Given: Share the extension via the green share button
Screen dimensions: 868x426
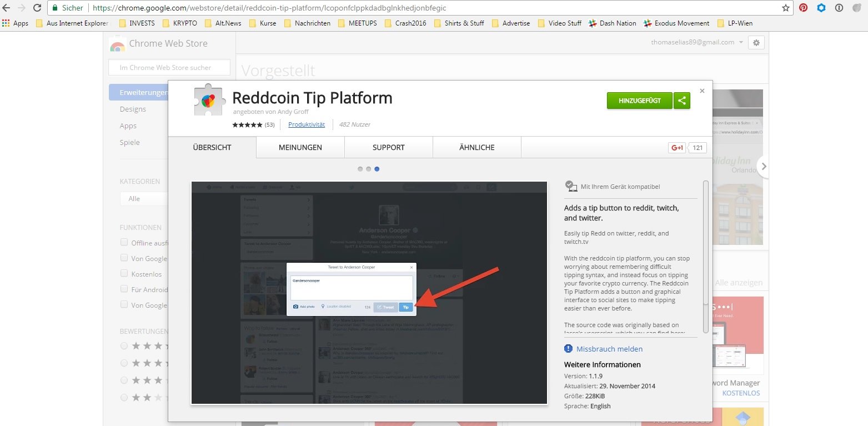Looking at the screenshot, I should pos(682,101).
